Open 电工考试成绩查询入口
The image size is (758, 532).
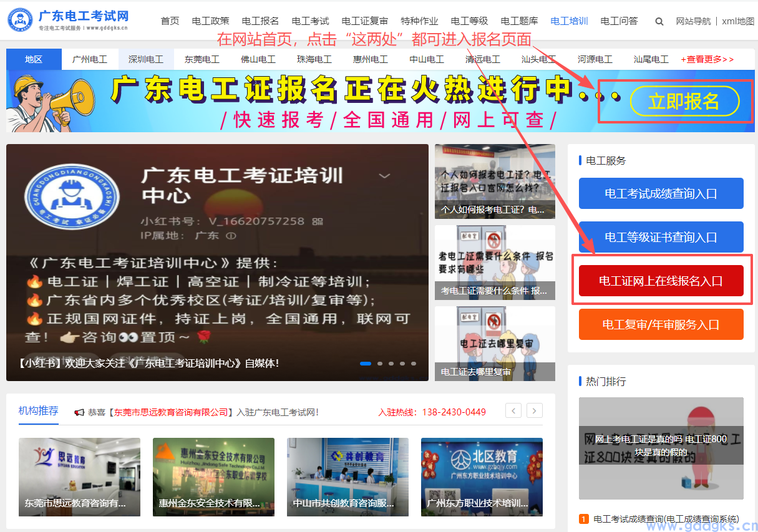pyautogui.click(x=661, y=193)
